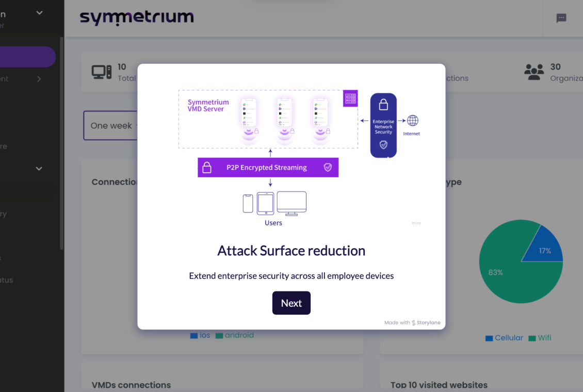Viewport: 583px width, 392px height.
Task: Click the Symmetrium logo
Action: pyautogui.click(x=136, y=18)
